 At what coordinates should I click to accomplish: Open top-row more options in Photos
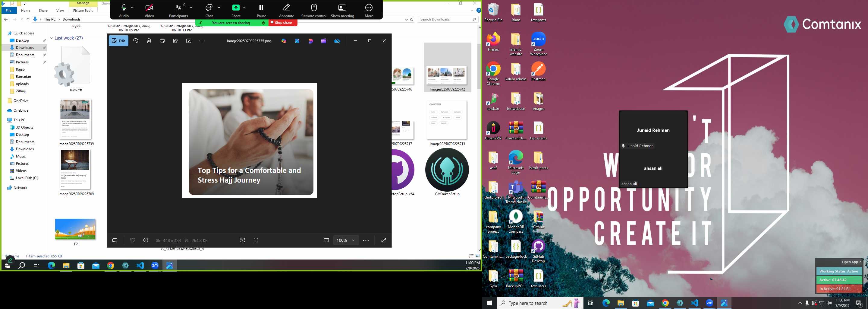[202, 41]
